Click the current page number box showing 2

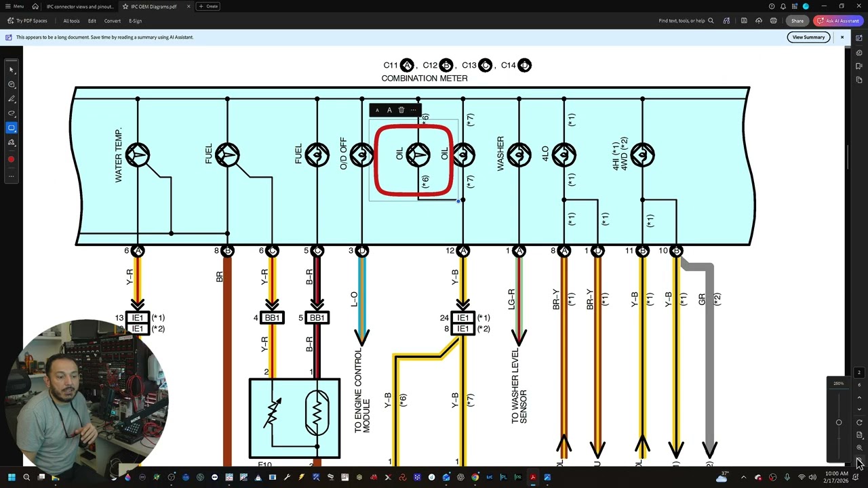(859, 373)
